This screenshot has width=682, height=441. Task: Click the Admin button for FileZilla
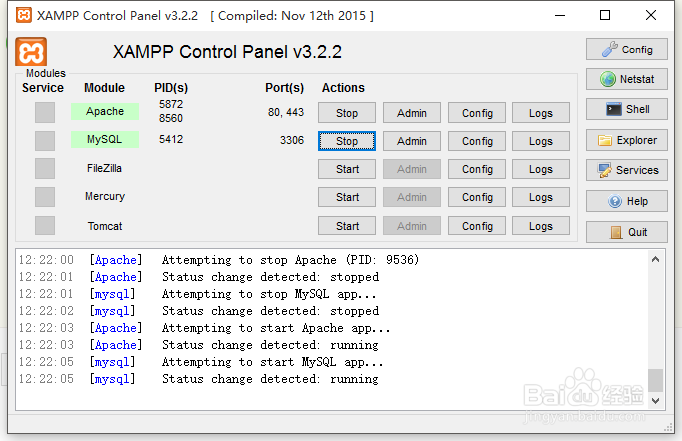point(411,169)
